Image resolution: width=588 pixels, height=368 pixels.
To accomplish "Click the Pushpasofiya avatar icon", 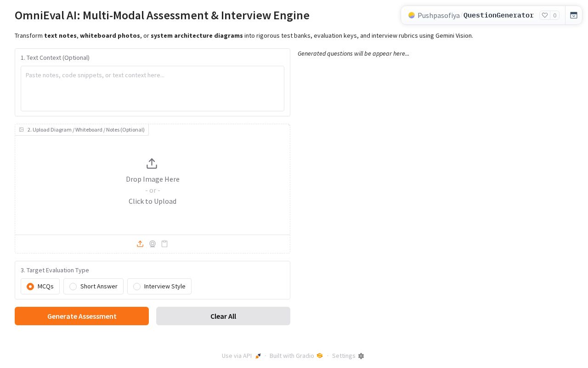I will click(x=412, y=15).
